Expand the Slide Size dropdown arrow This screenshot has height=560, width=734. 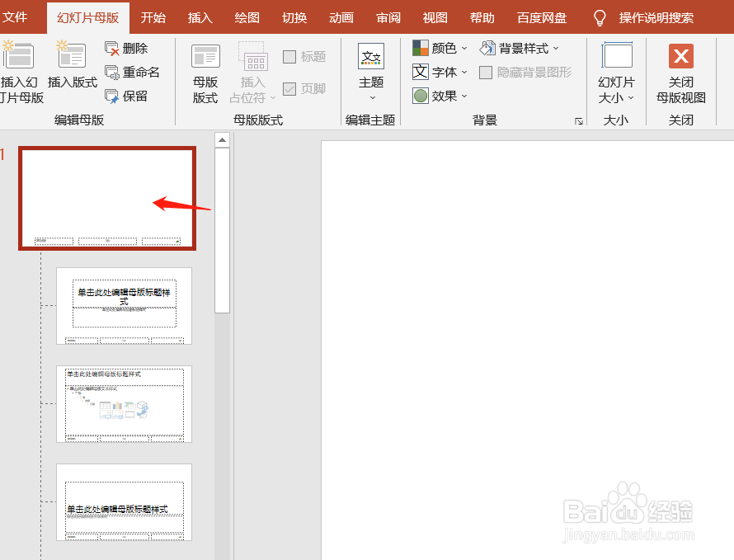tap(631, 97)
